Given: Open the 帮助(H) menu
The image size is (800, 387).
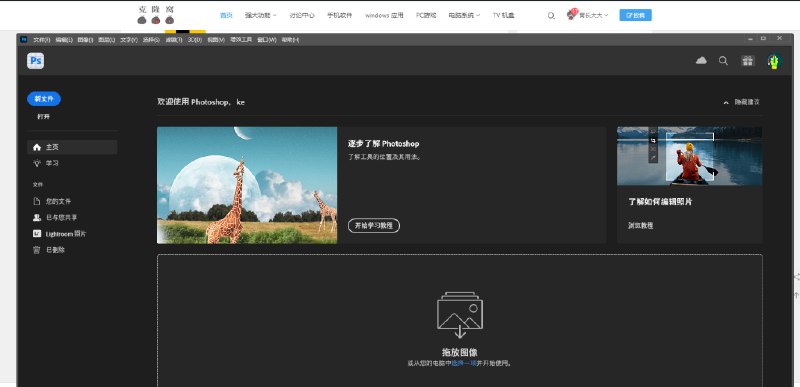Looking at the screenshot, I should [x=290, y=39].
